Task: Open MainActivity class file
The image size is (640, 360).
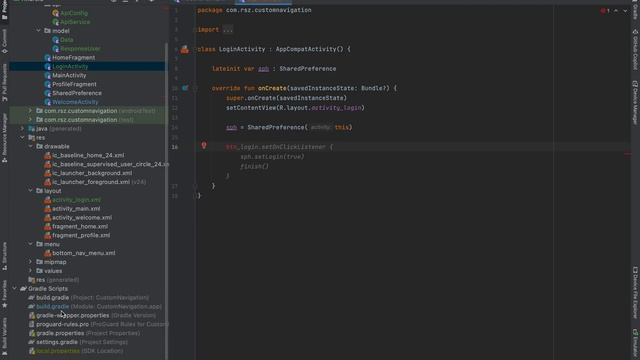Action: (x=69, y=76)
